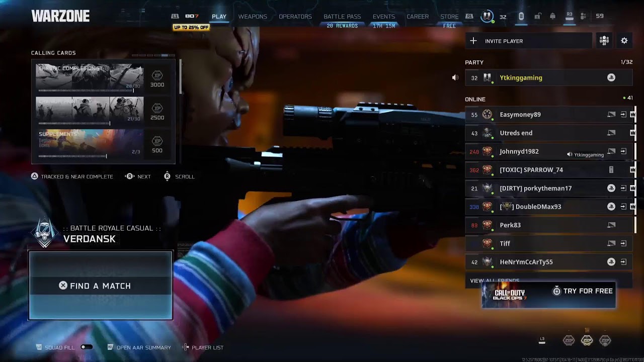644x362 pixels.
Task: Click XP 500 reward badge
Action: (x=157, y=144)
